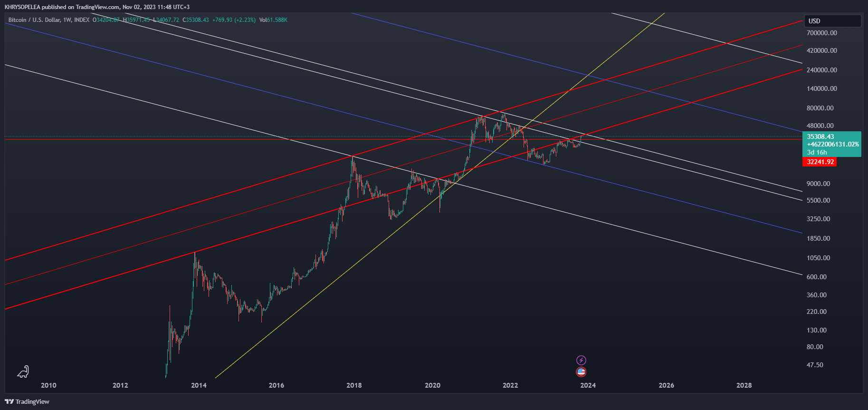Click the change value +769.93 (+2.23%)

click(x=234, y=20)
